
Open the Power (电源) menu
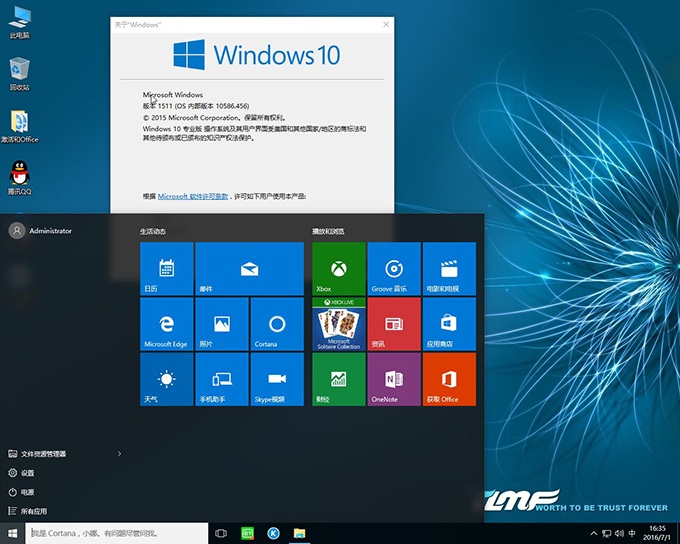[x=28, y=492]
